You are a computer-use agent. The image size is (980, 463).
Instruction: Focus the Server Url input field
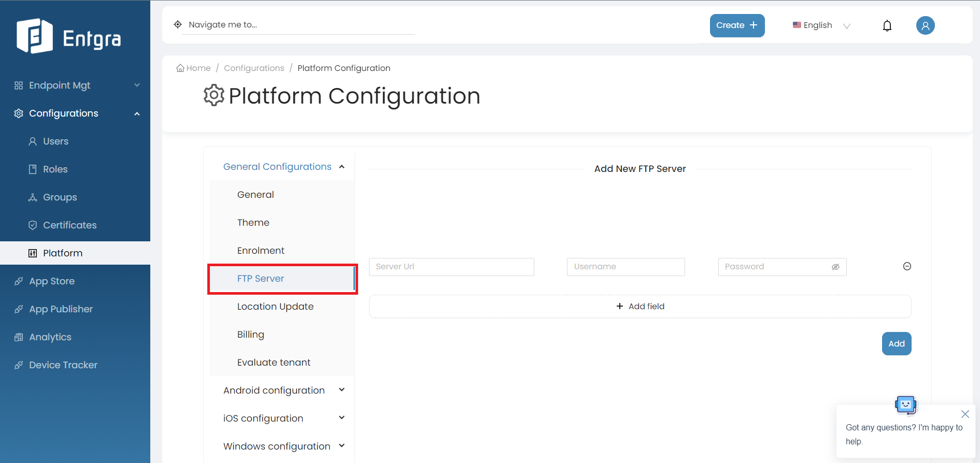451,267
